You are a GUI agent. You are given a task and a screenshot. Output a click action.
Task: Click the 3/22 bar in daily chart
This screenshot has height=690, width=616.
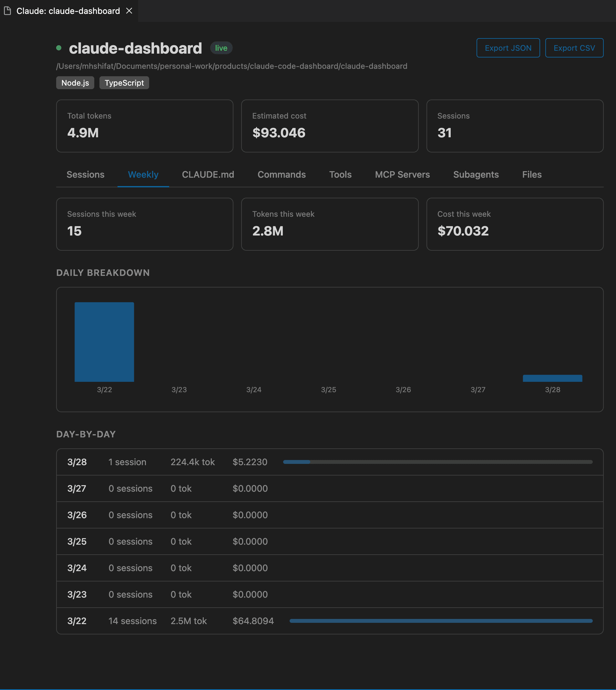[104, 342]
